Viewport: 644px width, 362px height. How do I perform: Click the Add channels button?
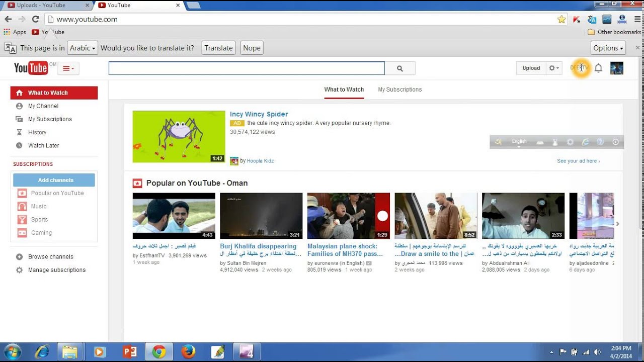pos(54,180)
